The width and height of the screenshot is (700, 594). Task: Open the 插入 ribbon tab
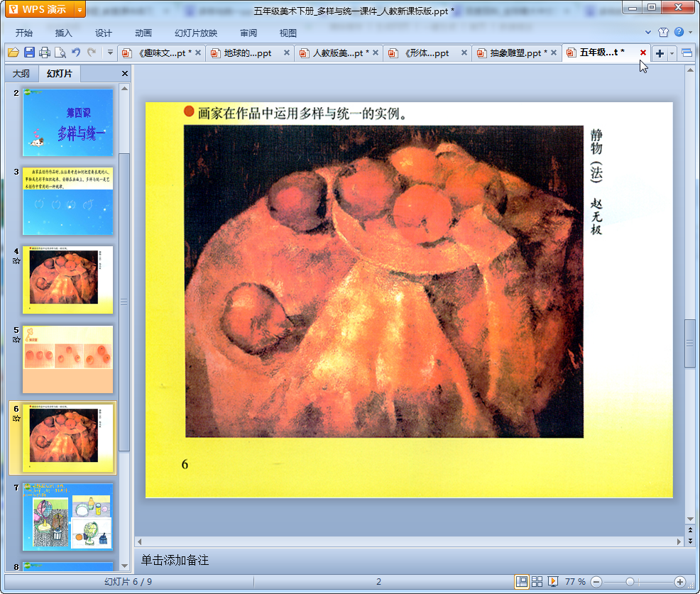pyautogui.click(x=63, y=33)
